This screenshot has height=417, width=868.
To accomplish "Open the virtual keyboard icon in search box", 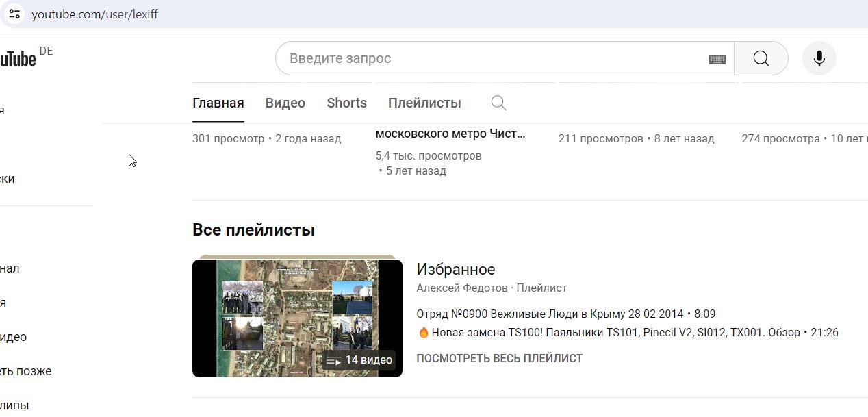I will pyautogui.click(x=717, y=59).
